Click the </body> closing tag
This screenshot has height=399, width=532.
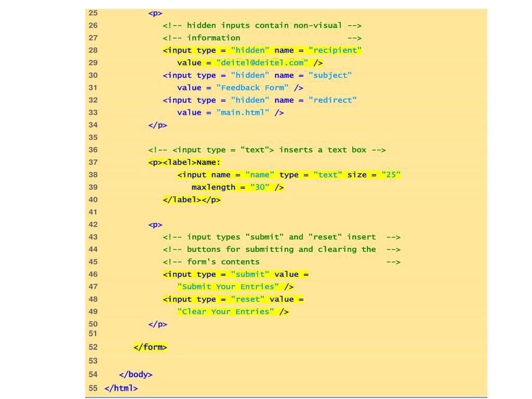coord(136,374)
